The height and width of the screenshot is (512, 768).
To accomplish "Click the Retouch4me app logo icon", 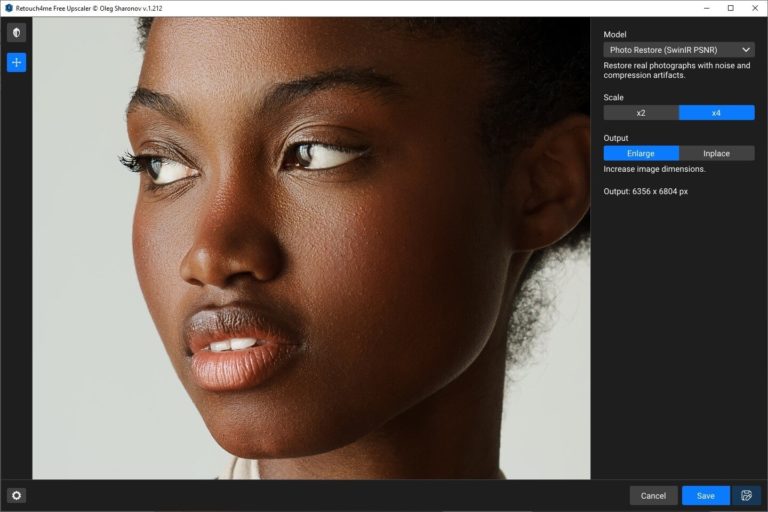I will 8,8.
